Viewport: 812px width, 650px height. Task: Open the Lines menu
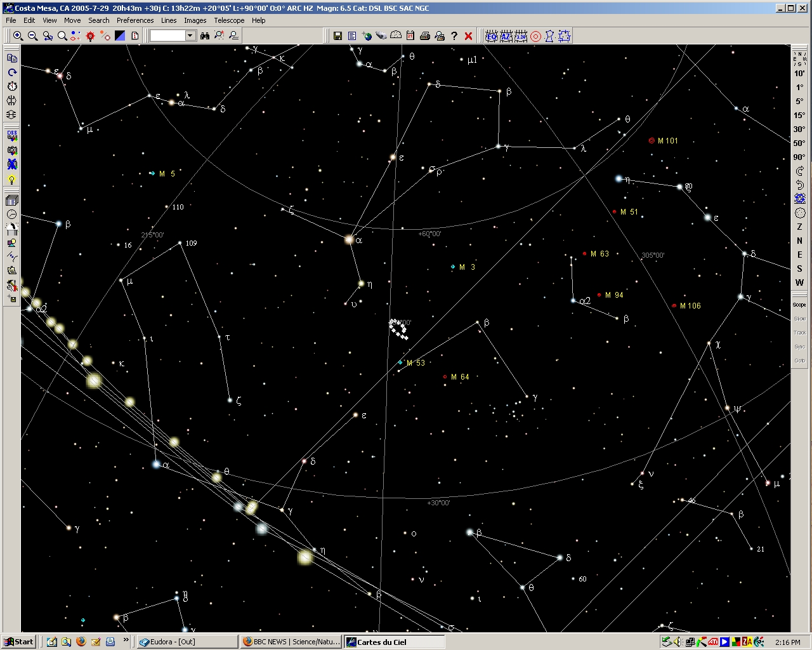pyautogui.click(x=169, y=20)
